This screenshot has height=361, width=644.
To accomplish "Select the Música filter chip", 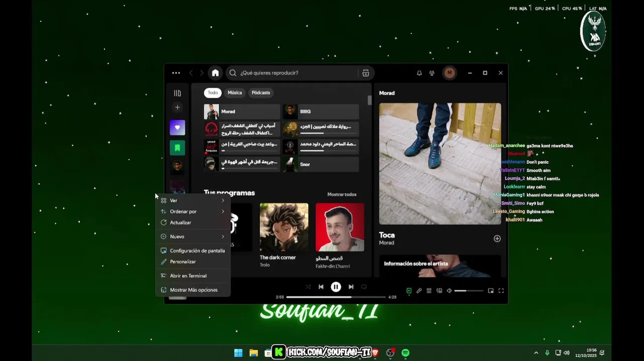I will [234, 93].
